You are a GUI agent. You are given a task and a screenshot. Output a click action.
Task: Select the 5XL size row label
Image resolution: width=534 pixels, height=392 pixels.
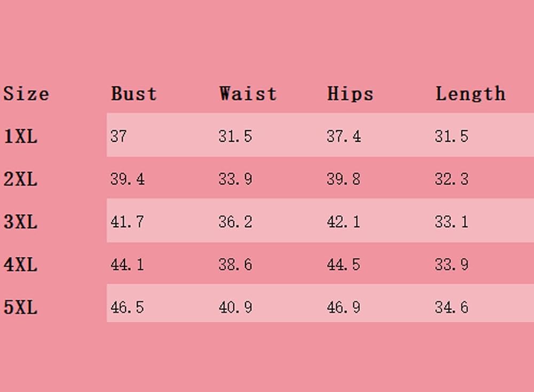pyautogui.click(x=20, y=307)
